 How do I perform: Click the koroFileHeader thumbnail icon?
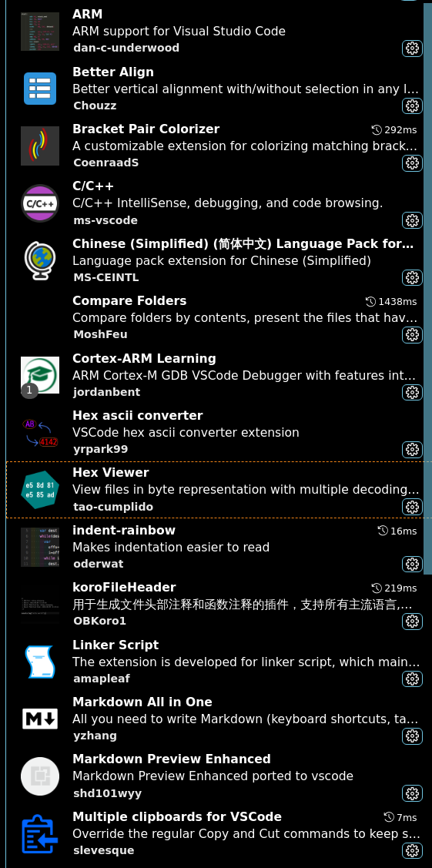[40, 605]
